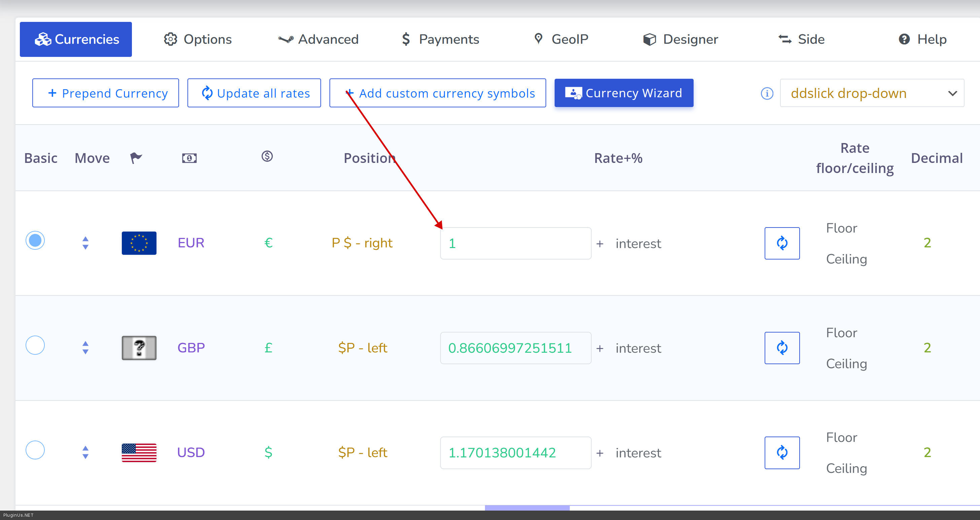The height and width of the screenshot is (520, 980).
Task: Open the GeoIP tab
Action: 561,39
